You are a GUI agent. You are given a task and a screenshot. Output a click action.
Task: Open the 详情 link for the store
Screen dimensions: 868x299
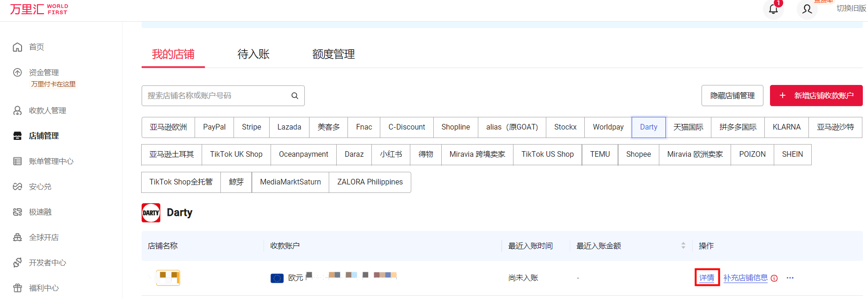(707, 278)
